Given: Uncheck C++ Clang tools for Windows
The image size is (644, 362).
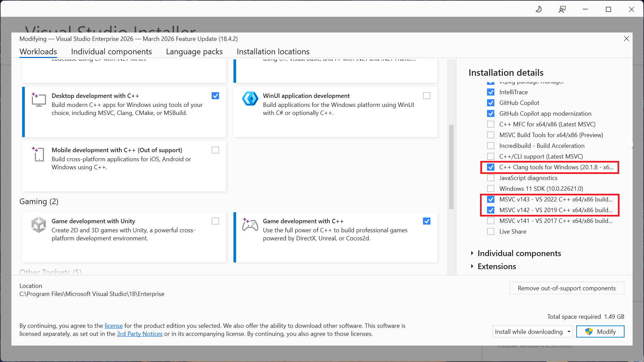Looking at the screenshot, I should pyautogui.click(x=491, y=167).
